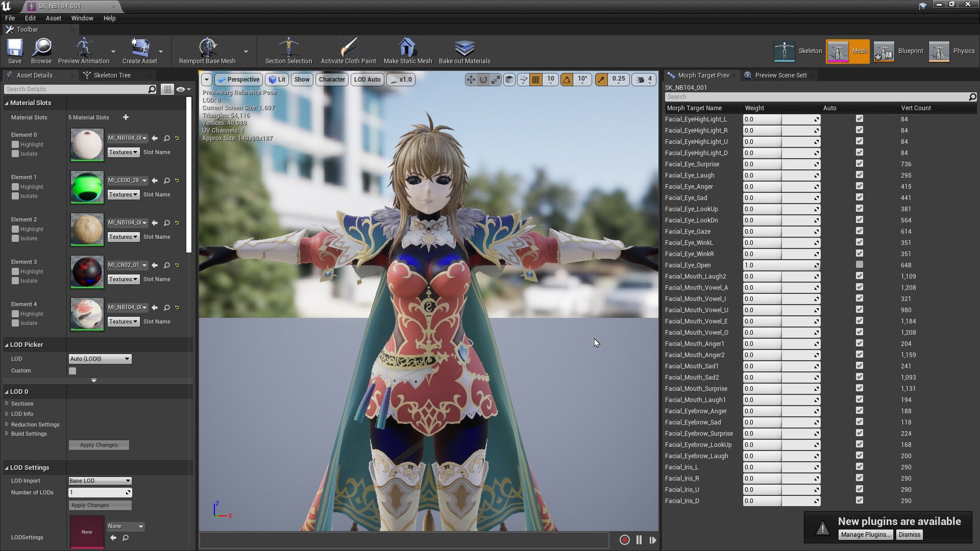Open the Physics editor mode
Image resolution: width=980 pixels, height=551 pixels.
point(951,51)
